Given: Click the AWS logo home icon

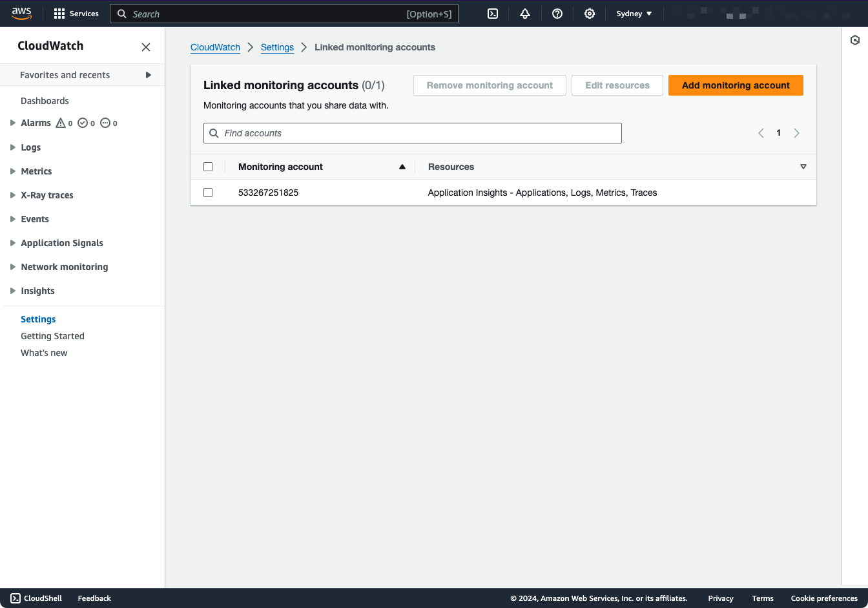Looking at the screenshot, I should point(21,14).
